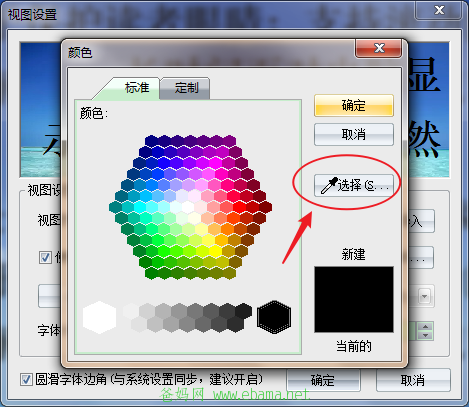The height and width of the screenshot is (407, 469).
Task: Close the 视图设置 window
Action: (x=438, y=10)
